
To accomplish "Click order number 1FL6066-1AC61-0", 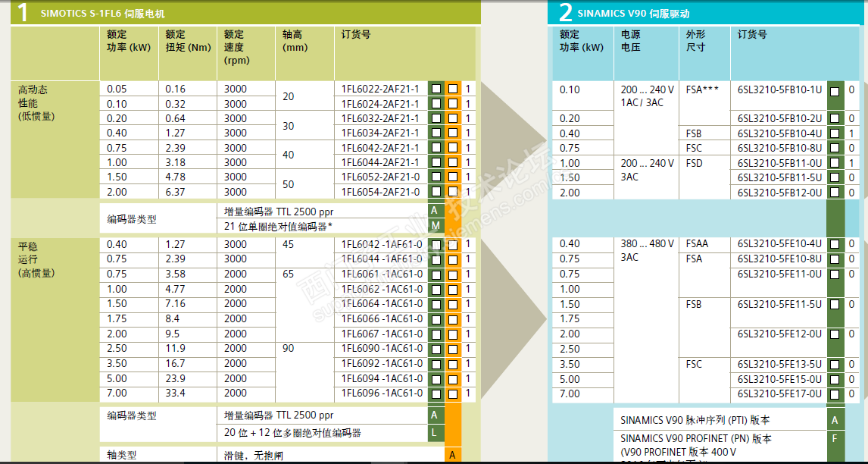I will pyautogui.click(x=382, y=318).
